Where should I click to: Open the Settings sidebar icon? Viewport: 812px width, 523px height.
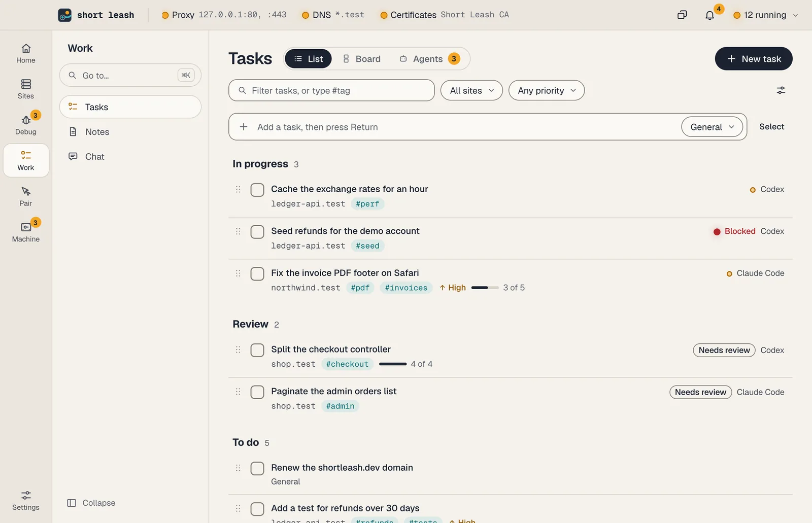pyautogui.click(x=26, y=500)
